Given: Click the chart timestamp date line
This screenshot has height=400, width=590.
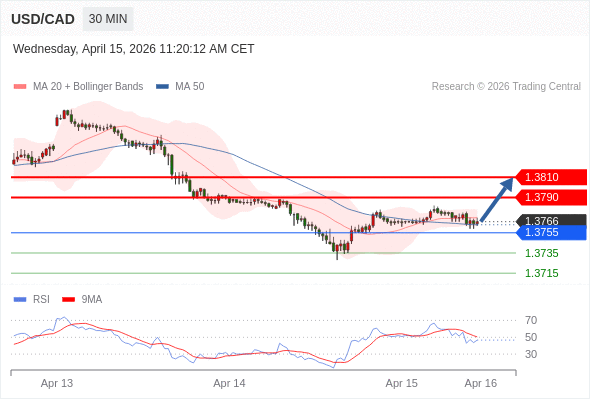Looking at the screenshot, I should 134,49.
